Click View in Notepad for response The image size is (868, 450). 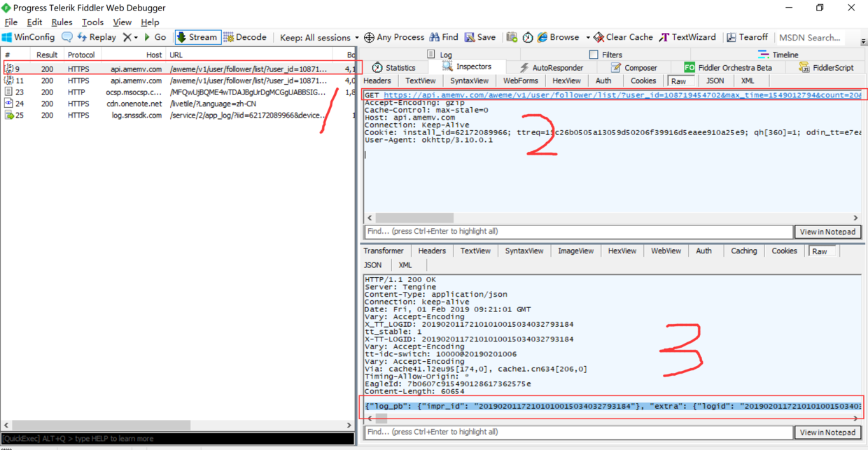pyautogui.click(x=827, y=433)
